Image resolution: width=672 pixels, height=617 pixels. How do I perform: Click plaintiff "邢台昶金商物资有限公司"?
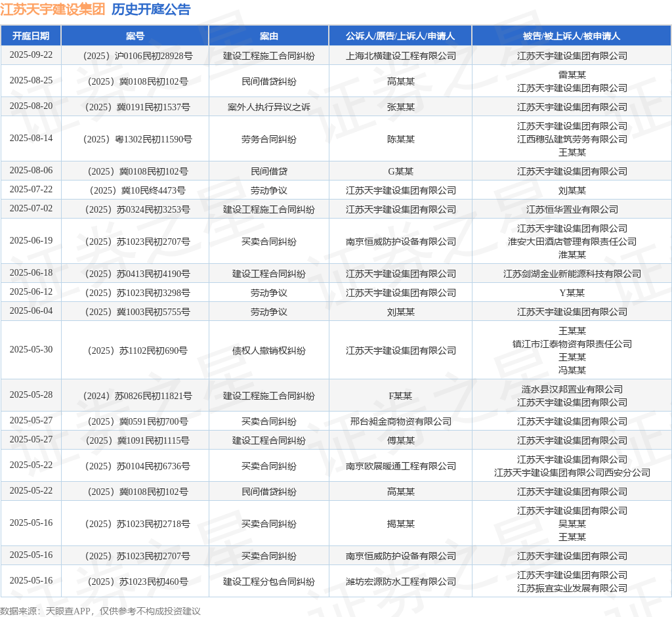click(401, 421)
